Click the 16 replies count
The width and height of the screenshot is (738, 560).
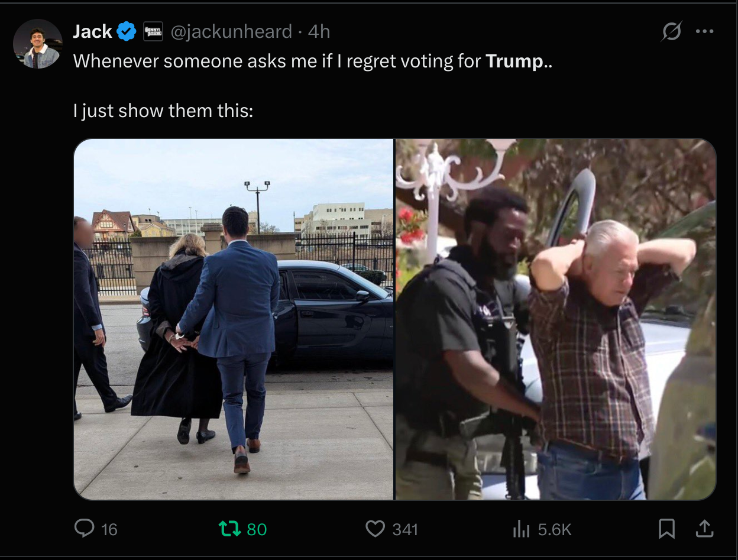point(109,529)
